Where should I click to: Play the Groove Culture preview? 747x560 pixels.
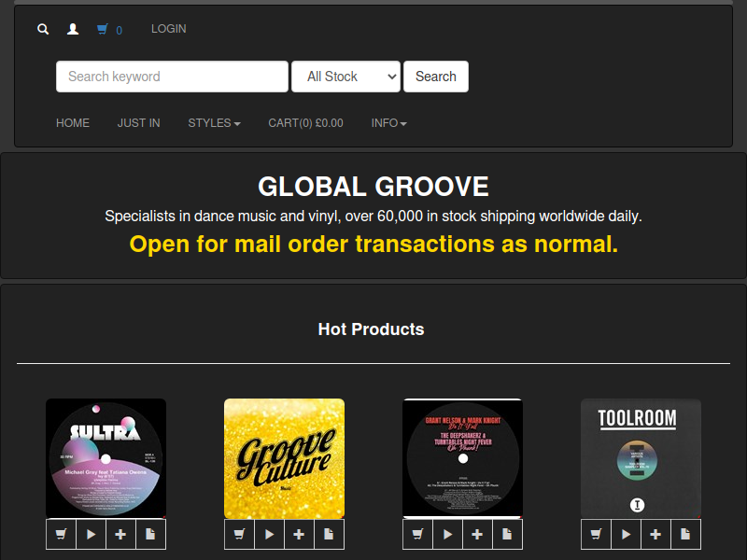coord(269,534)
